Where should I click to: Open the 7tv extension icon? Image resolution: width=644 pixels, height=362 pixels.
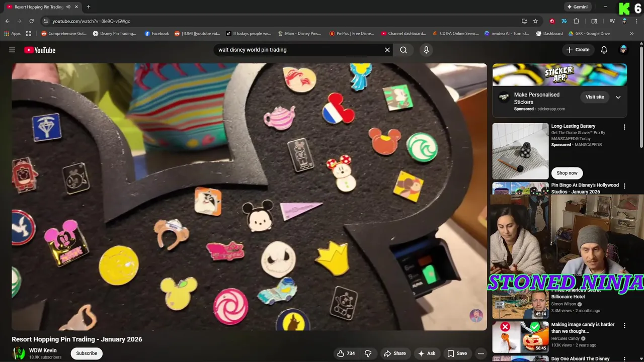point(564,21)
